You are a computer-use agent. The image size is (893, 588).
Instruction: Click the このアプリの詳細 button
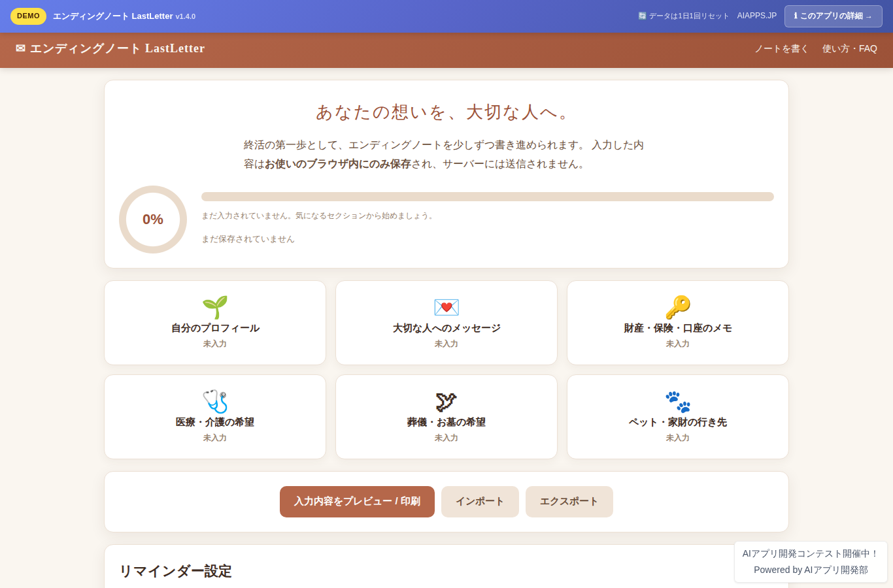(834, 16)
